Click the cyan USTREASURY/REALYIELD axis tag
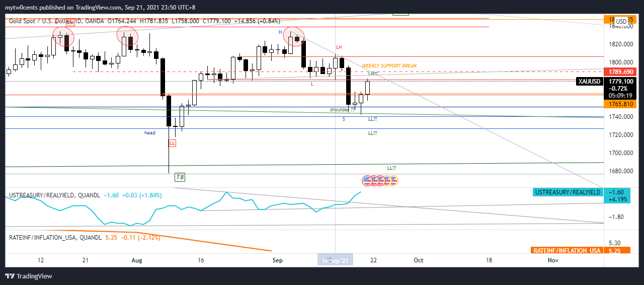 click(x=567, y=192)
